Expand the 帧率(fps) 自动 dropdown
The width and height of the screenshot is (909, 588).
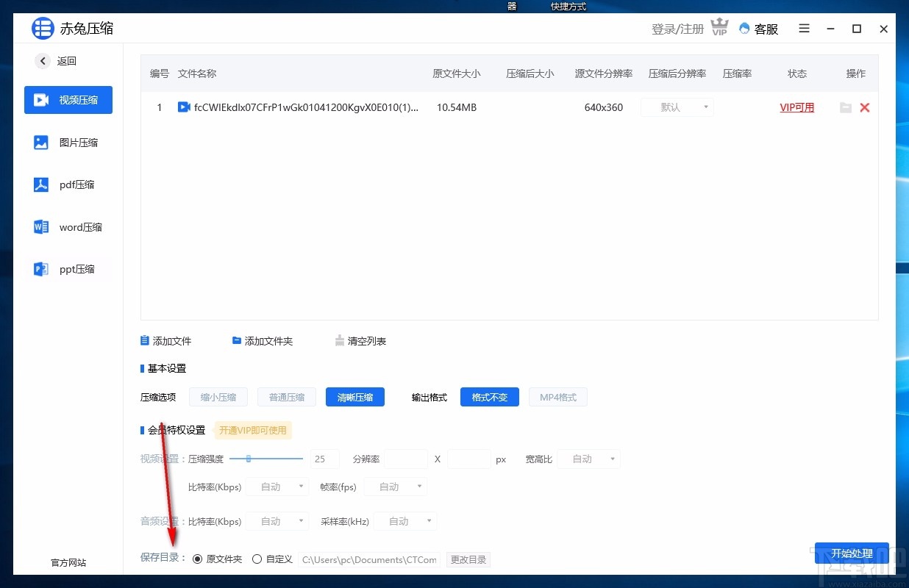(x=395, y=486)
